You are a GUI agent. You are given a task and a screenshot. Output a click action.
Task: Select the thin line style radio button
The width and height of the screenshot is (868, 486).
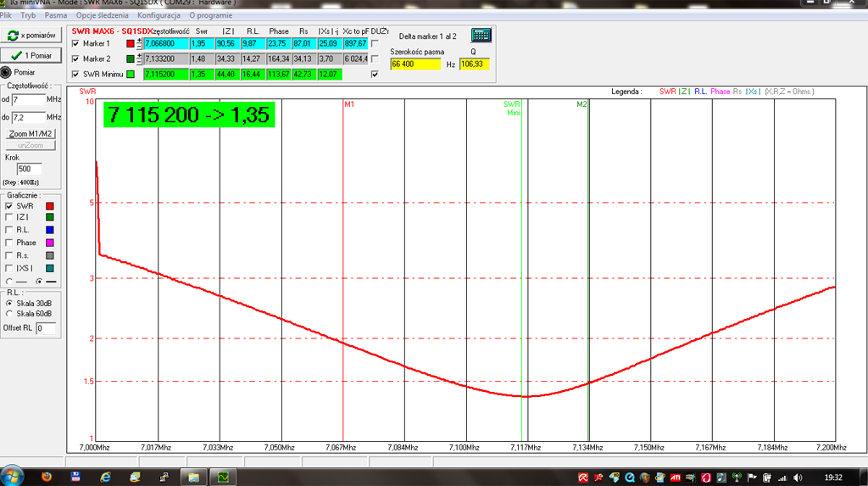[9, 282]
